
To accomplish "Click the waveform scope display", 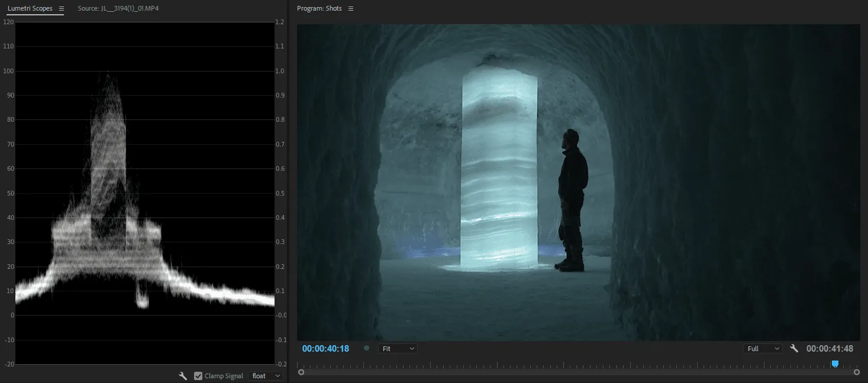I will (144, 193).
